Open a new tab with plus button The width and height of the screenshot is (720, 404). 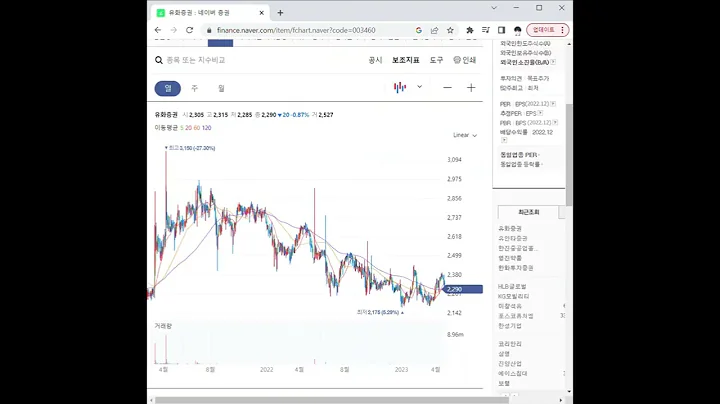[280, 13]
